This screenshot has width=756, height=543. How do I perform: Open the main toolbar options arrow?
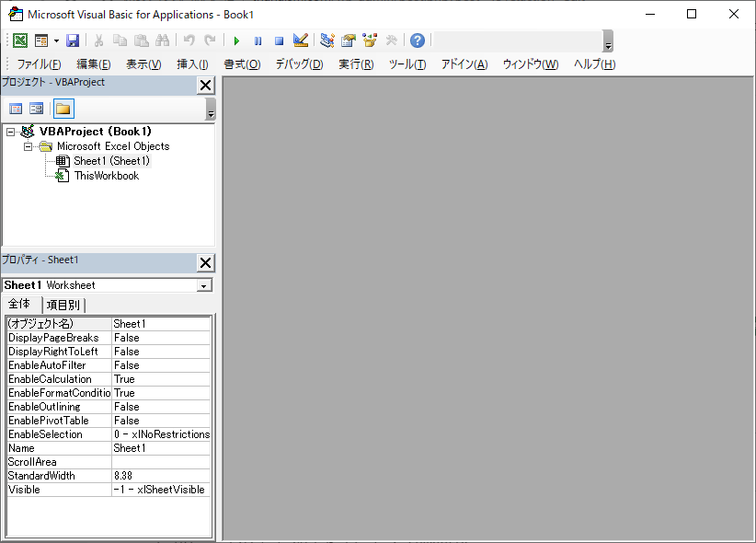tap(608, 41)
